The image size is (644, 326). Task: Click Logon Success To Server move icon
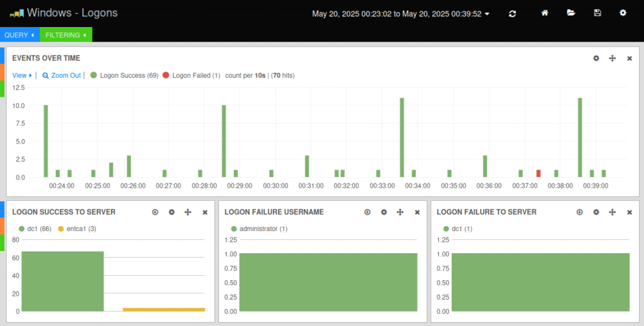click(x=187, y=212)
